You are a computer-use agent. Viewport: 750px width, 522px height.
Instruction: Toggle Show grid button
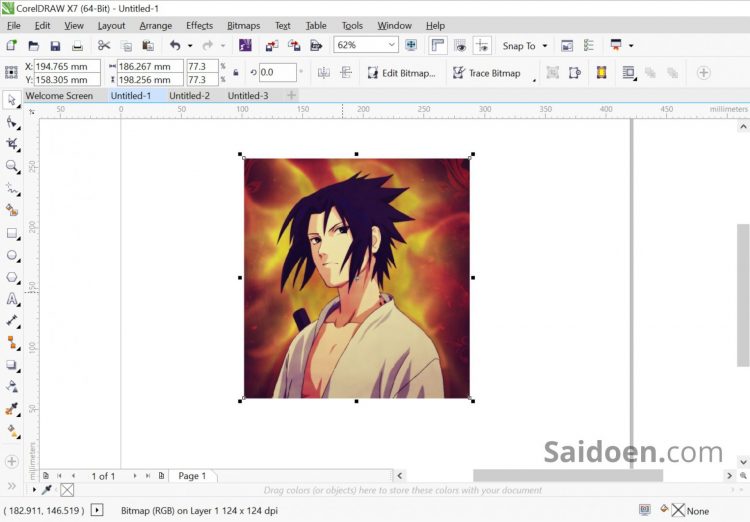460,45
